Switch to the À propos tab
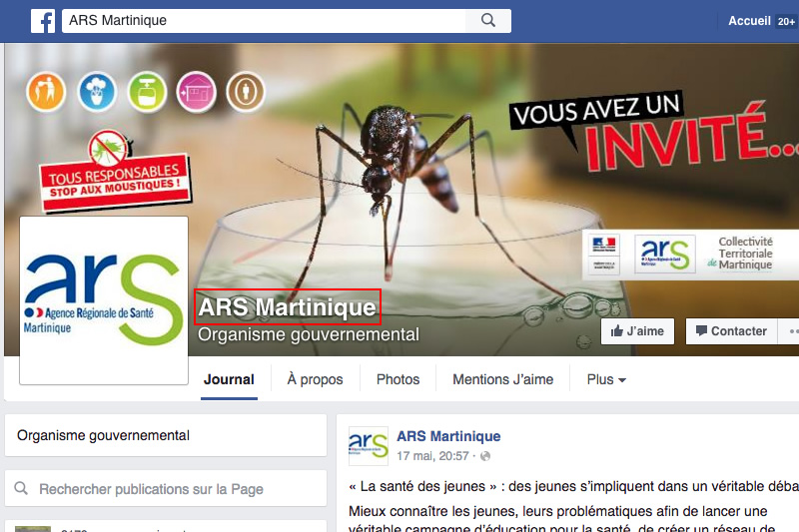The image size is (799, 532). click(x=315, y=379)
